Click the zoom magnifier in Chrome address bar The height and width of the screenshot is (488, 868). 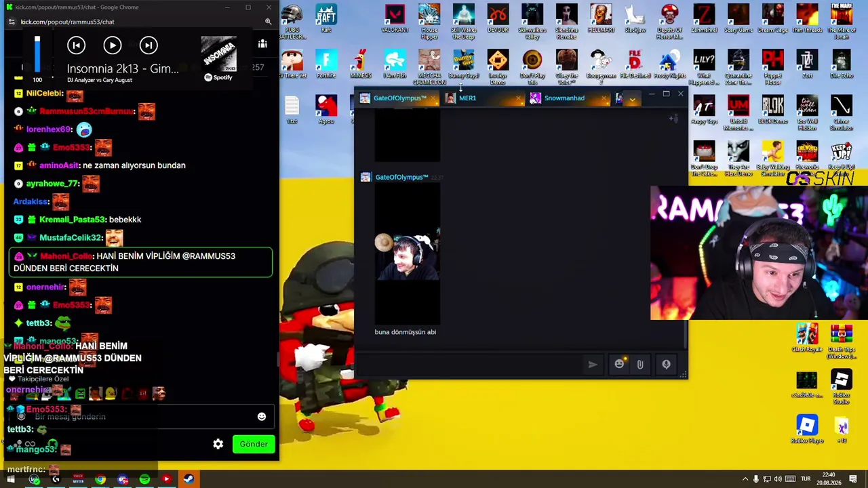click(269, 22)
